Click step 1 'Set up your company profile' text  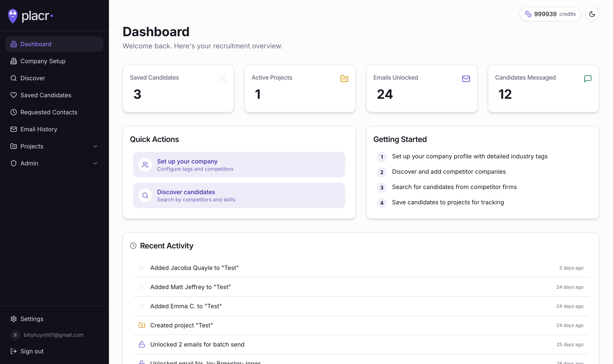(x=470, y=156)
